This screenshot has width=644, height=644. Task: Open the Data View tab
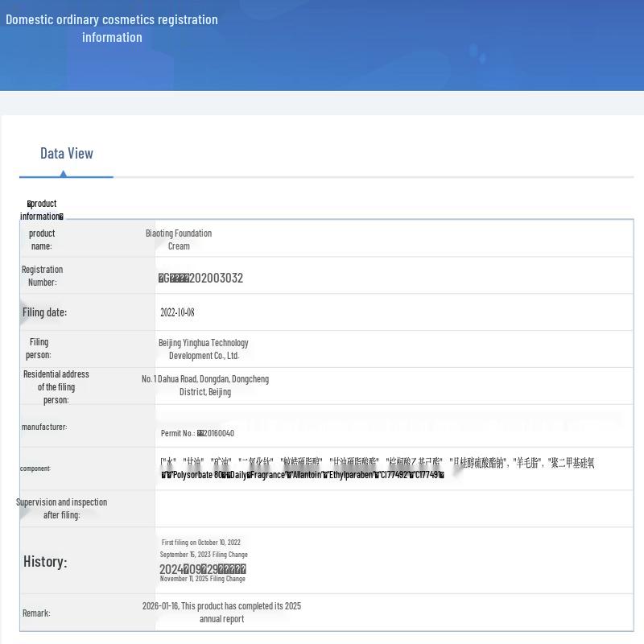coord(67,154)
